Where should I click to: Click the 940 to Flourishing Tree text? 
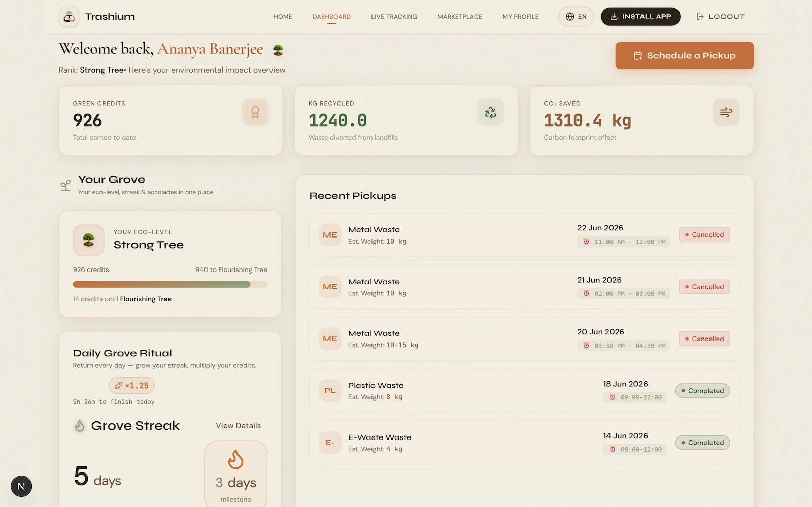231,270
